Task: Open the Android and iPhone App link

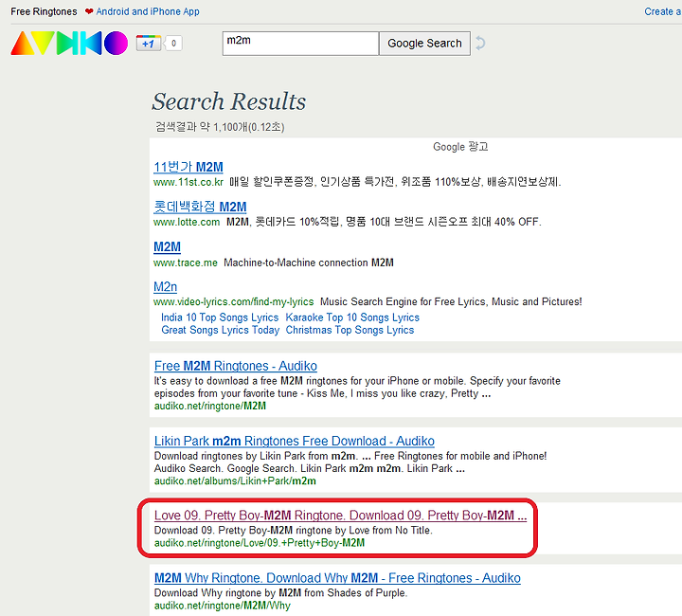Action: point(148,11)
